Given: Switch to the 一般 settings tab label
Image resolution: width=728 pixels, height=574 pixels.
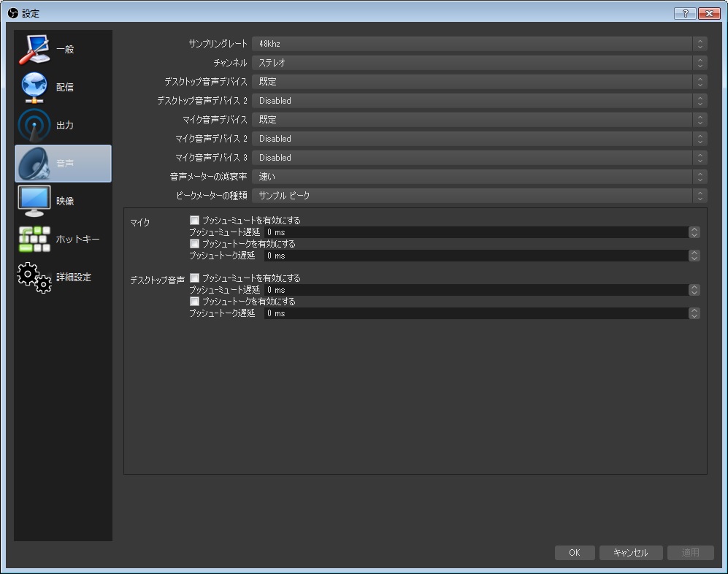Looking at the screenshot, I should point(65,49).
